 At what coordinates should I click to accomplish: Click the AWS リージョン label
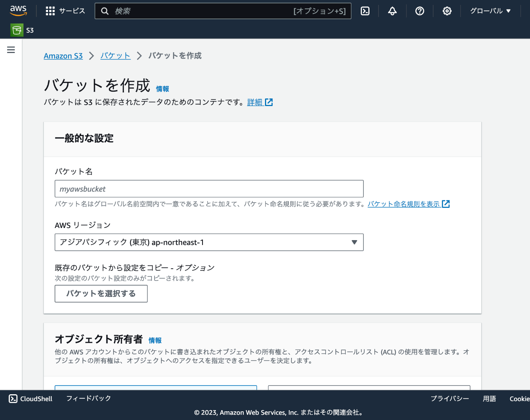(83, 225)
